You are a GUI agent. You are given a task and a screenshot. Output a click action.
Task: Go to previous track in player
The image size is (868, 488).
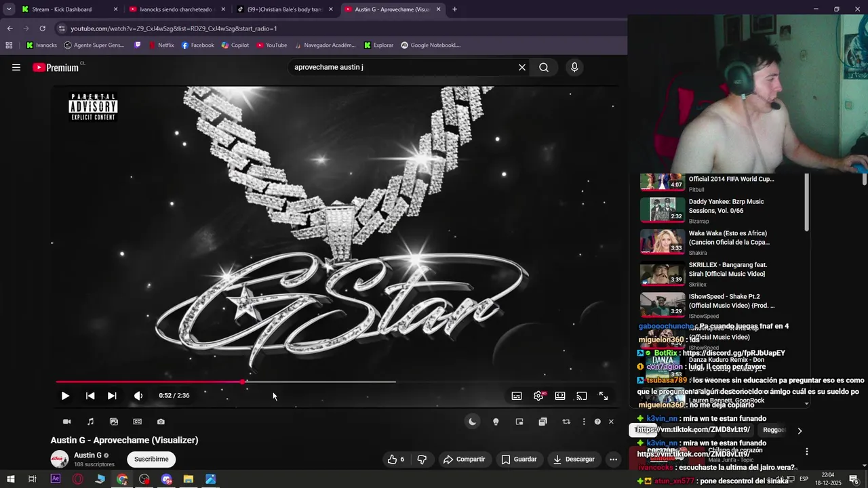click(x=90, y=396)
